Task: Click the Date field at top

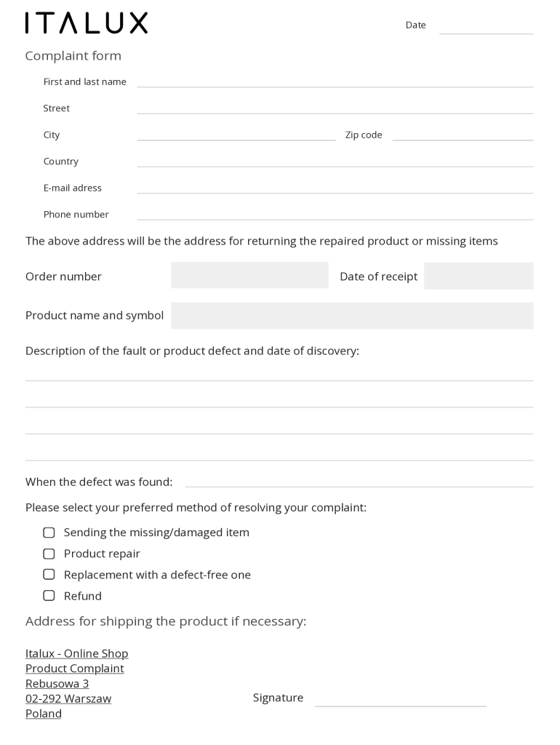Action: pyautogui.click(x=486, y=26)
